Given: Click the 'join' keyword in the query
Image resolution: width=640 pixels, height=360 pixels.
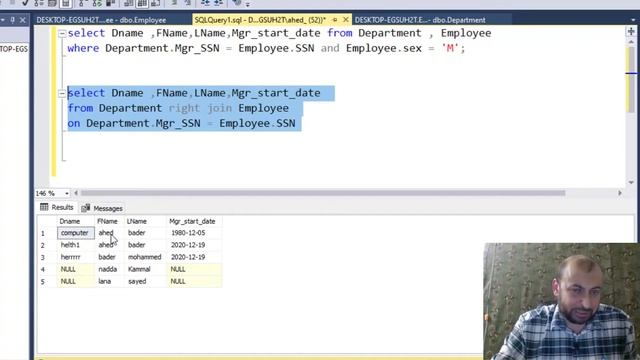Looking at the screenshot, I should coord(219,108).
